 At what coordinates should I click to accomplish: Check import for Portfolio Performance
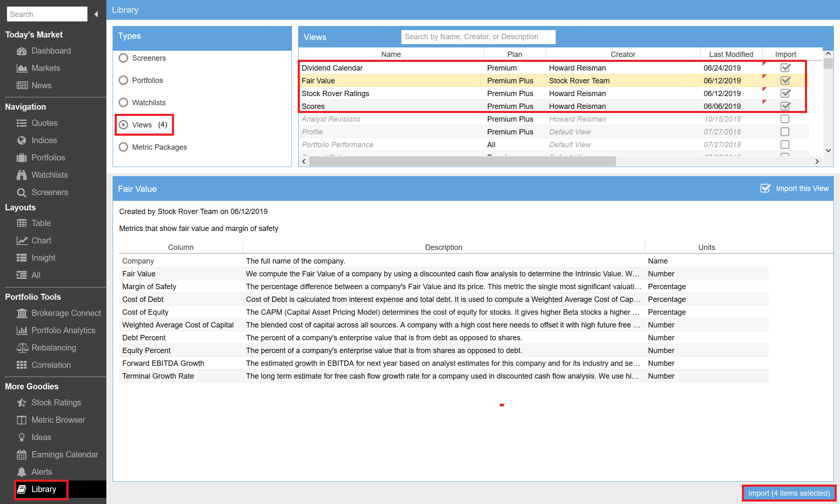pos(785,145)
